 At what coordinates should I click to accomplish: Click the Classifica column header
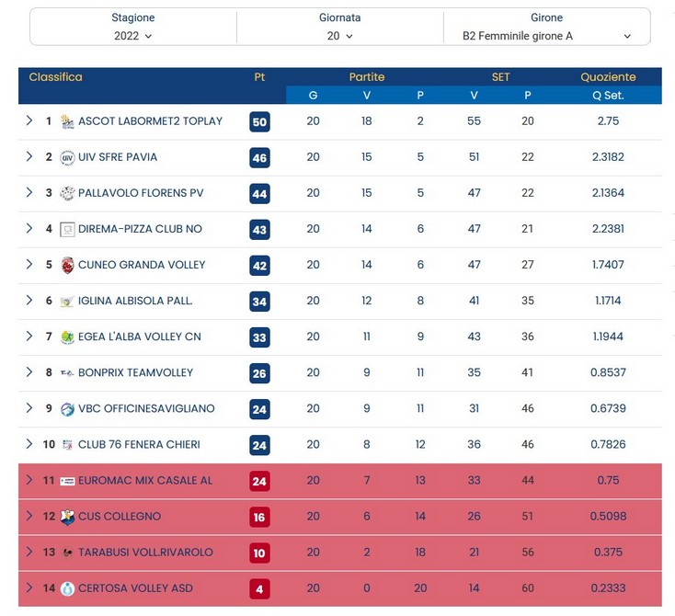55,77
